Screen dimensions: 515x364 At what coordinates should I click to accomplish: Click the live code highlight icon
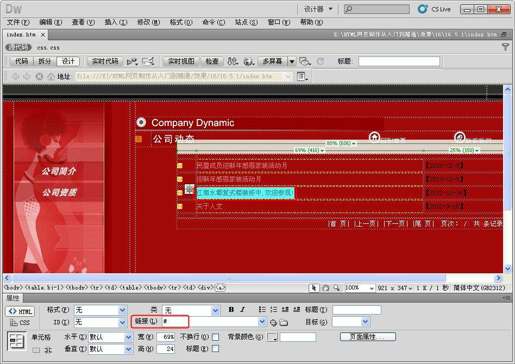coord(132,61)
